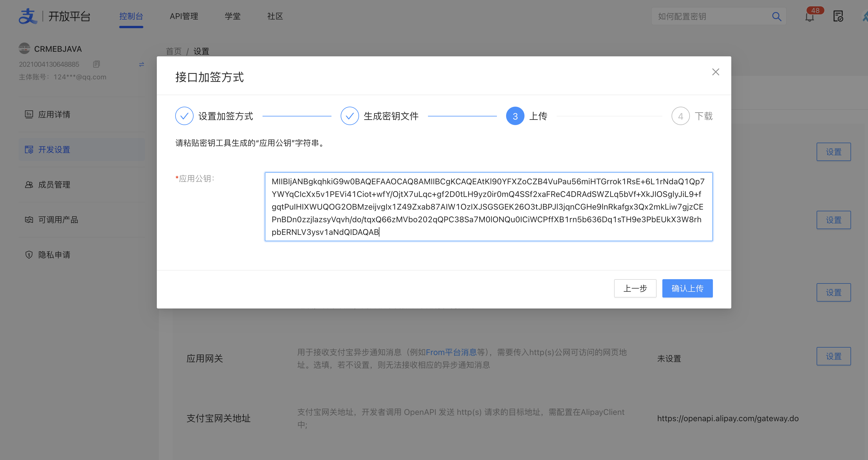Viewport: 868px width, 460px height.
Task: Copy the app ID using copy icon
Action: (x=97, y=64)
